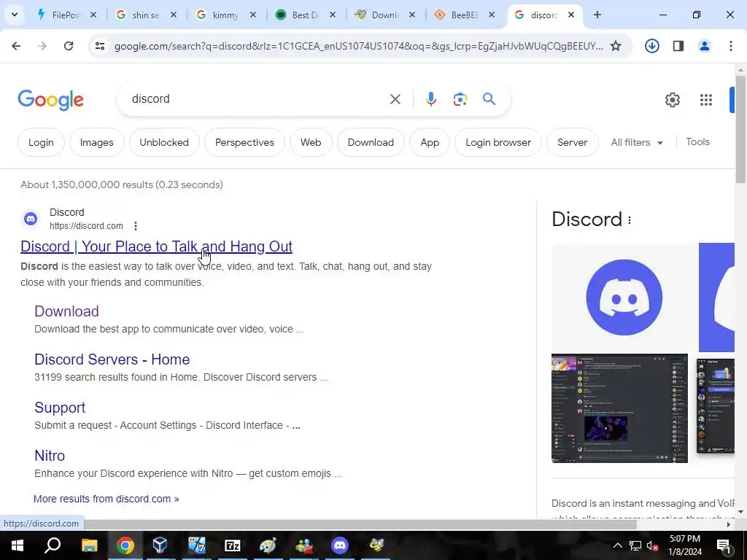The height and width of the screenshot is (560, 747).
Task: Open Windows Start menu
Action: pos(18,545)
